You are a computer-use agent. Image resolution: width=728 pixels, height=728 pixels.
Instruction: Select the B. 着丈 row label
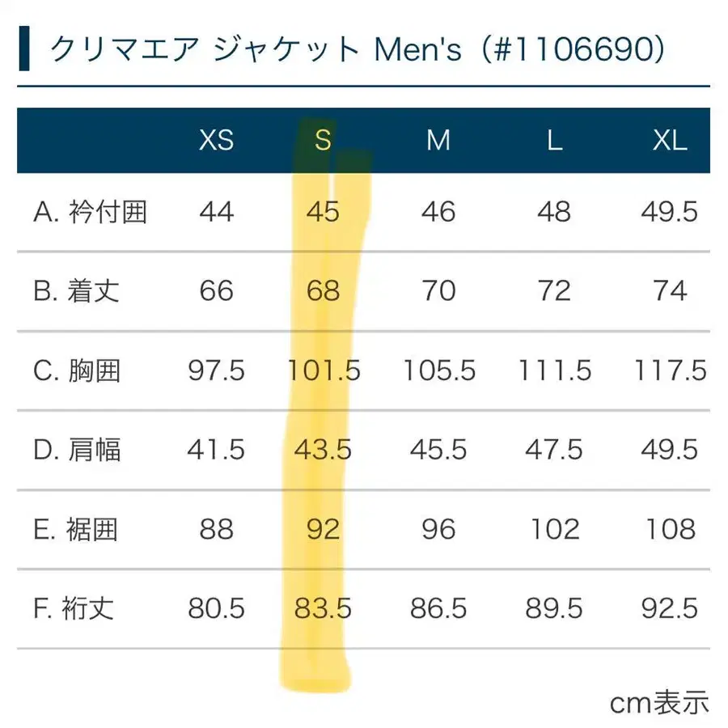coord(77,291)
